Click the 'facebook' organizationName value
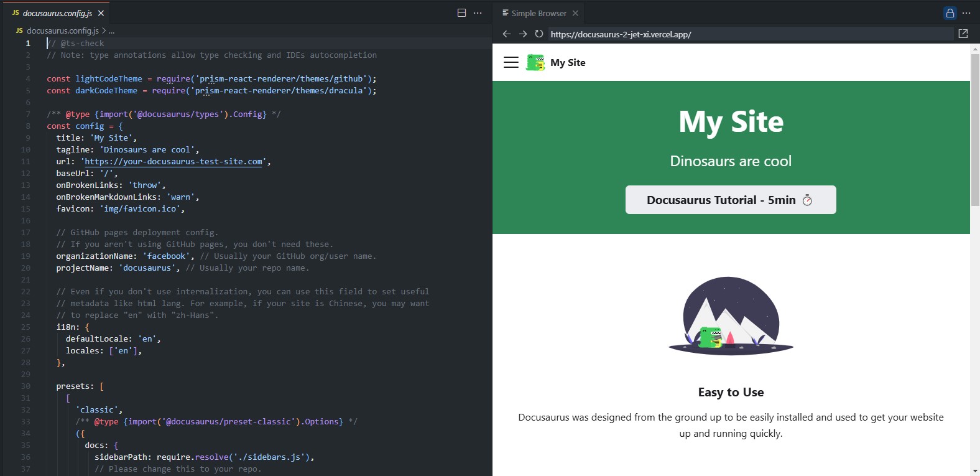The width and height of the screenshot is (980, 476). pos(167,256)
